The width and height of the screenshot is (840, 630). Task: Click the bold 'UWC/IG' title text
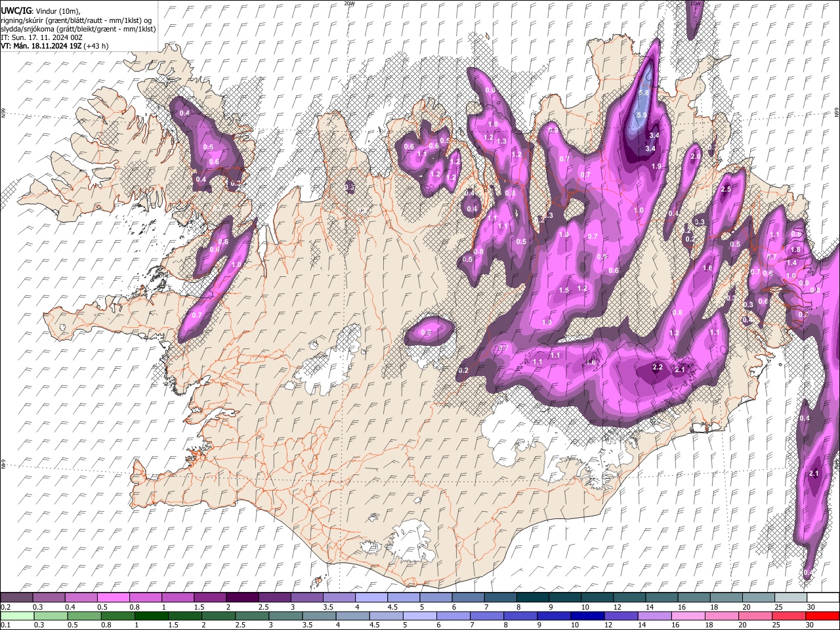click(16, 11)
